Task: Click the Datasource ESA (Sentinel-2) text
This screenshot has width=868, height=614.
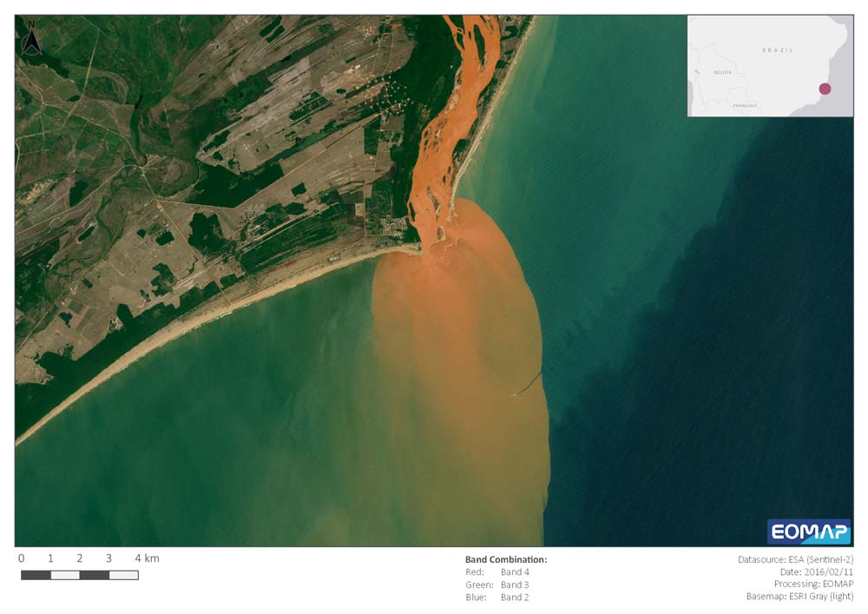Action: pos(795,560)
